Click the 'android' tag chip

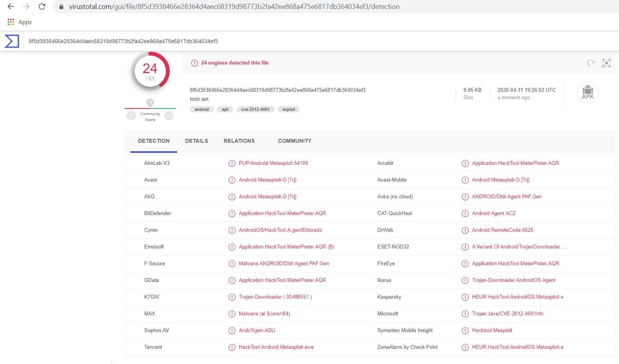(202, 109)
